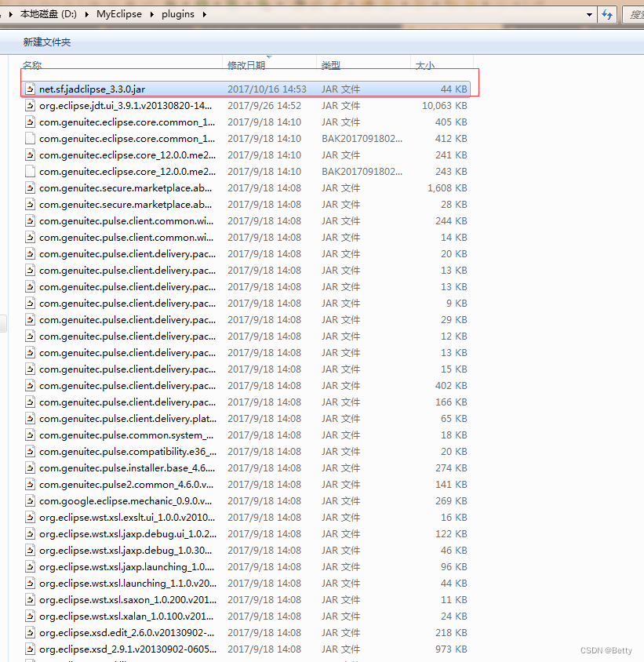Click the icon of com.genuitec.pulse.installer.base jar

point(30,467)
